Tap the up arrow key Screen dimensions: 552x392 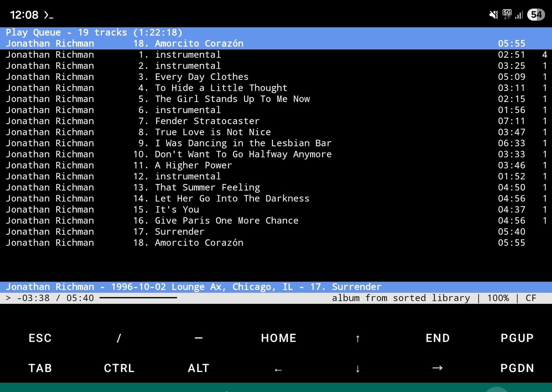358,338
